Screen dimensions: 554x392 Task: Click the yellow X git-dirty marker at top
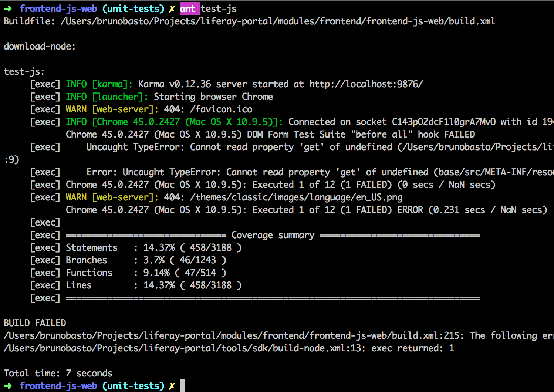[x=172, y=9]
